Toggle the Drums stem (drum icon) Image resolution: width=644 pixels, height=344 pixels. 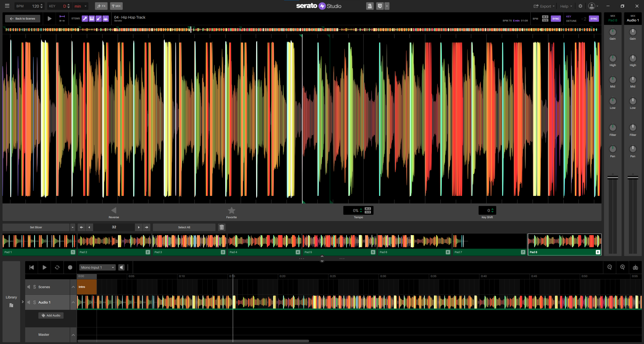tap(105, 18)
